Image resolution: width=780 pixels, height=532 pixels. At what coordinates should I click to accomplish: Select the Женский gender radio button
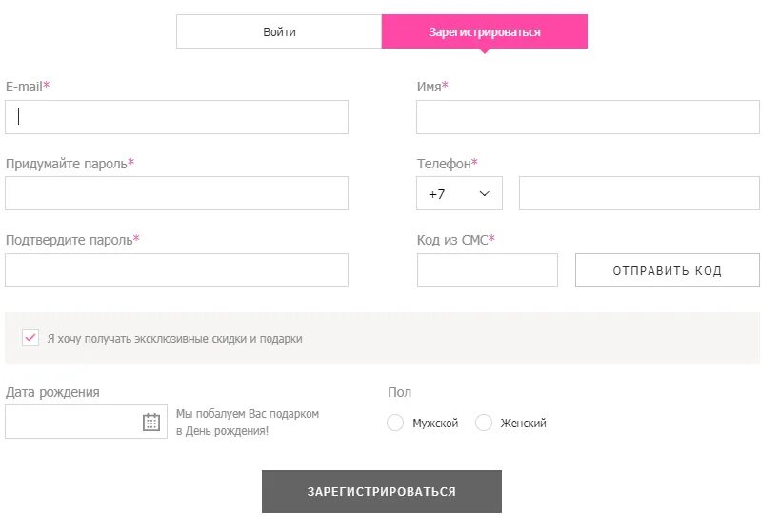(484, 423)
